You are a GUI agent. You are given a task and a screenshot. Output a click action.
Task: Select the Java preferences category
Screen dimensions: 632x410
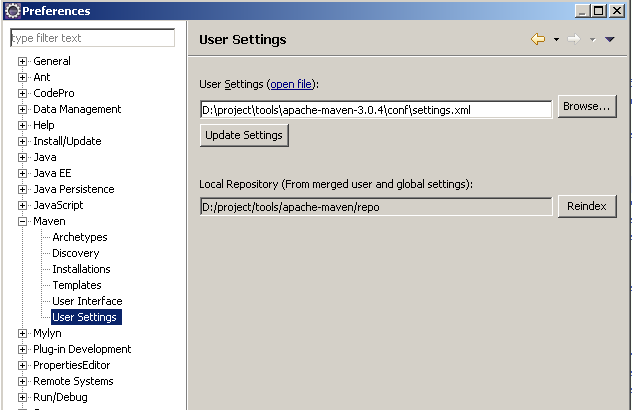tap(45, 157)
